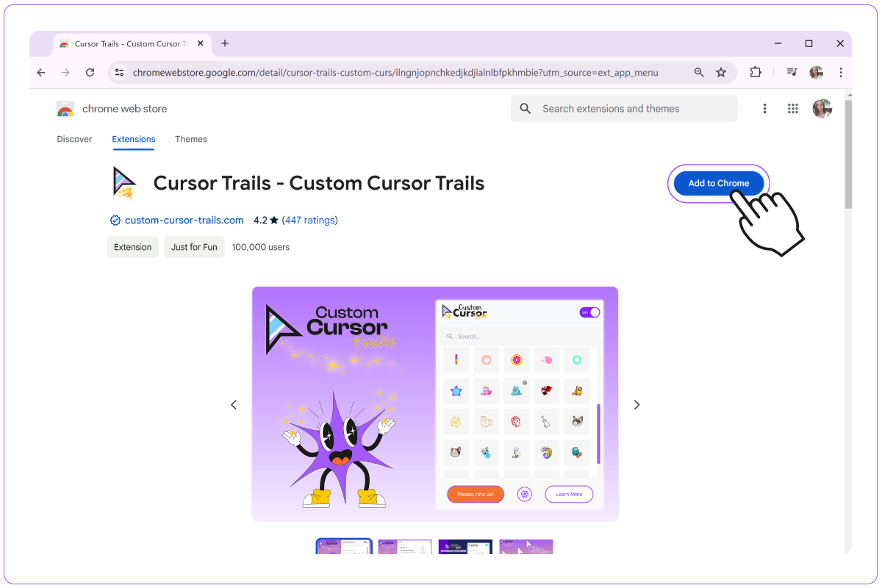Screen dimensions: 882x588
Task: Focus the Search extensions and themes field
Action: point(624,109)
